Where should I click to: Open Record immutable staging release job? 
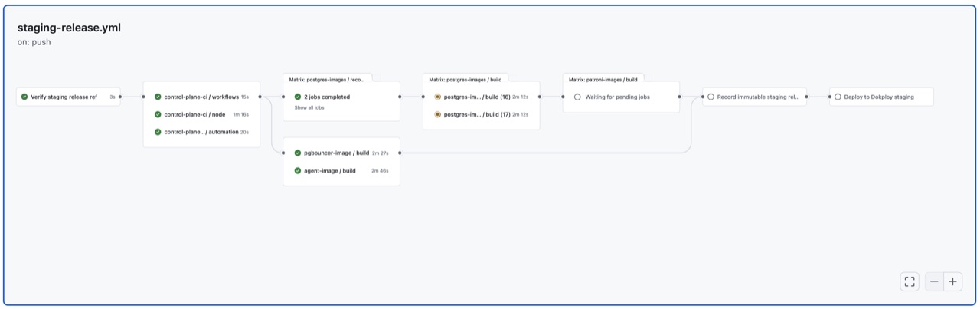click(754, 97)
